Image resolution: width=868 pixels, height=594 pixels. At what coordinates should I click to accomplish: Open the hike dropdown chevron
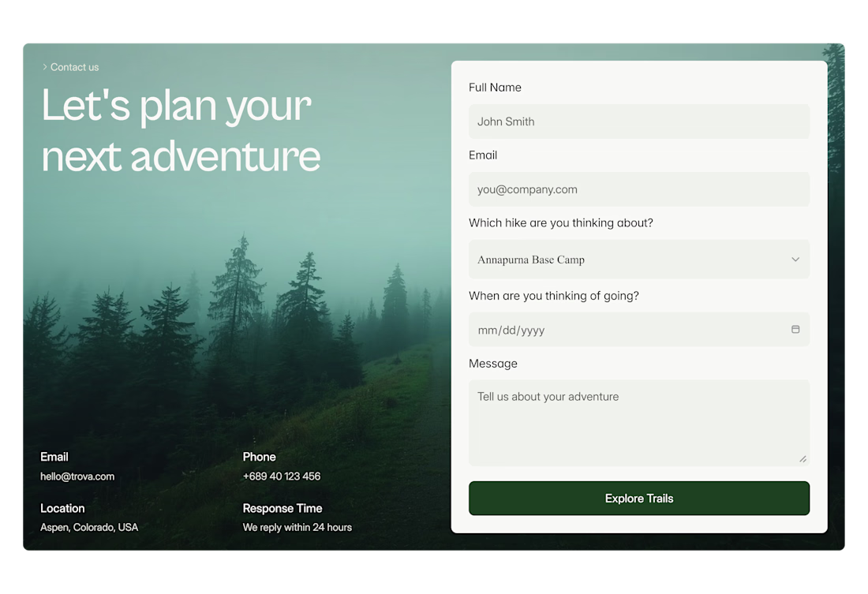coord(795,259)
